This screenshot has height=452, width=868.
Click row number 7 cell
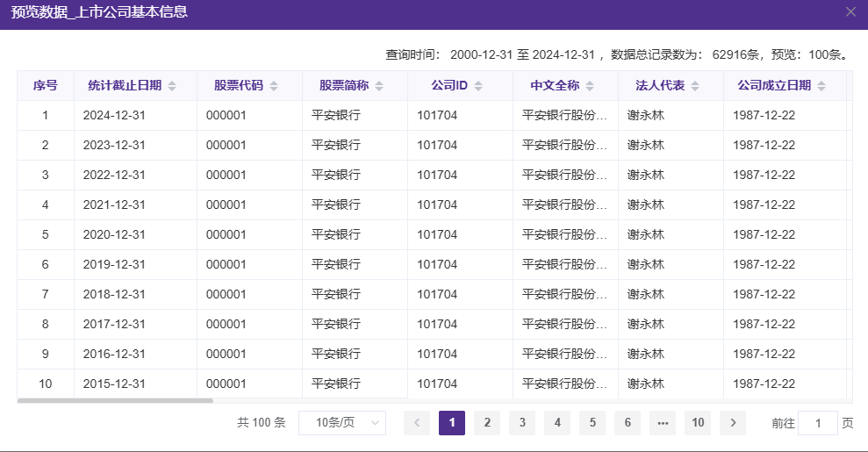coord(46,294)
